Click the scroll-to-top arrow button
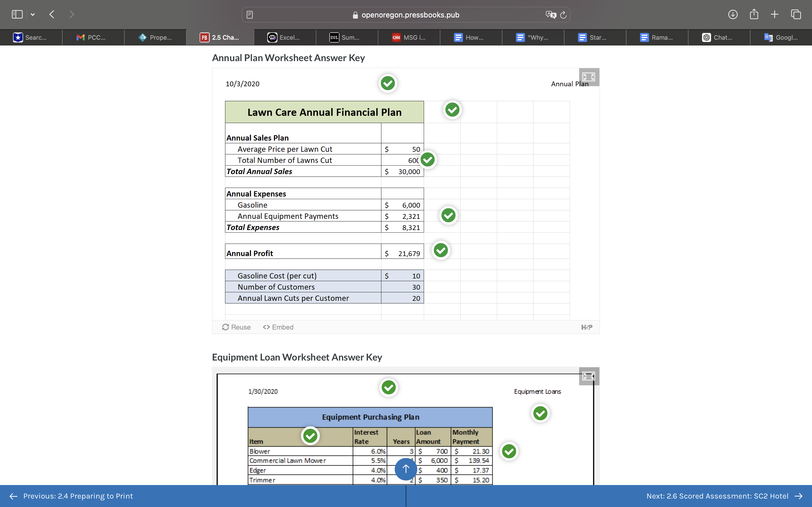The height and width of the screenshot is (507, 812). [406, 469]
